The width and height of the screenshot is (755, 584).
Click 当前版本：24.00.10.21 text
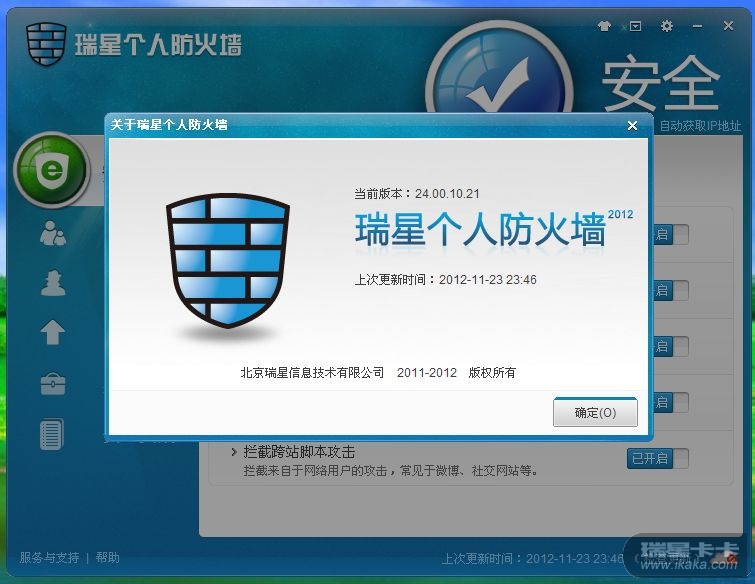[417, 194]
